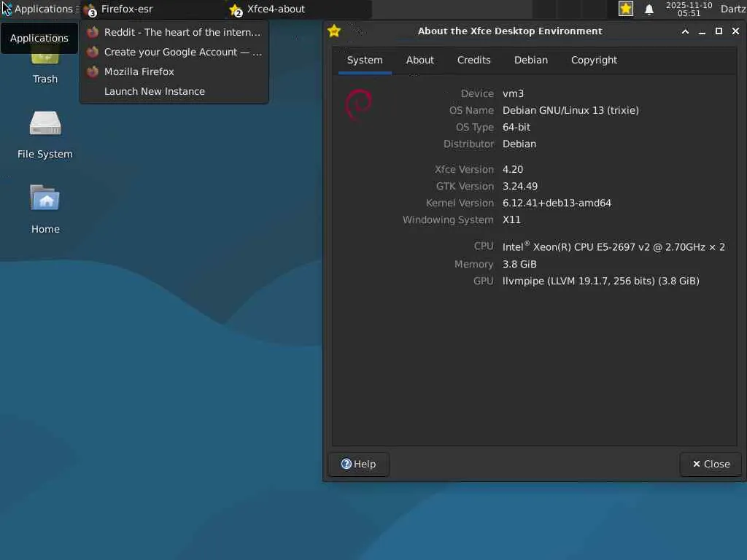
Task: Minimize the About the Xfce Desktop Environment window
Action: (x=702, y=31)
